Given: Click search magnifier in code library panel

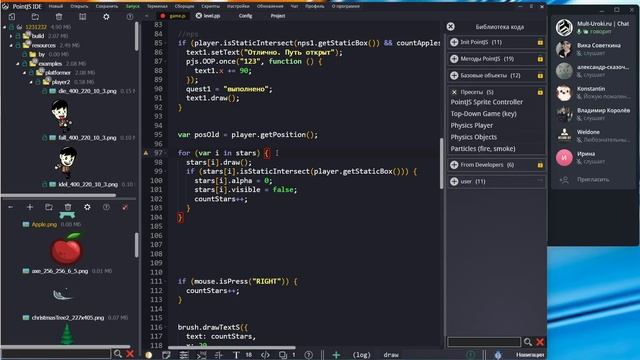Looking at the screenshot, I should click(x=528, y=342).
